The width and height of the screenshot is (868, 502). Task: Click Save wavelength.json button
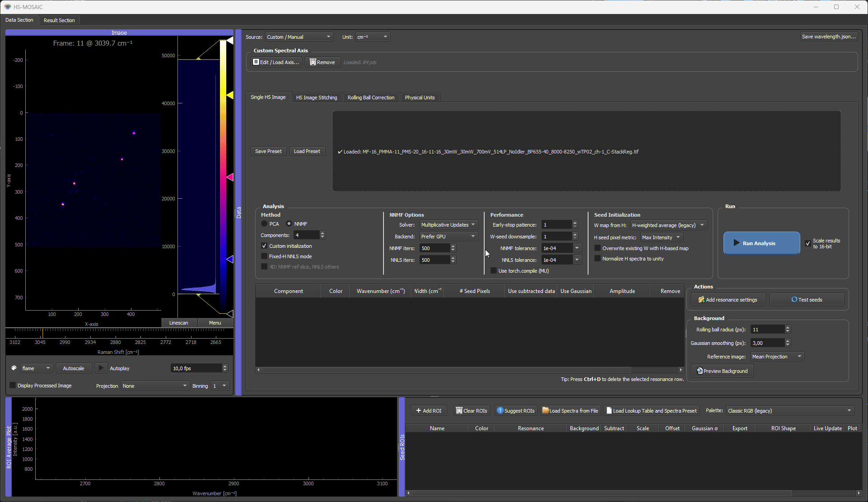[x=829, y=37]
